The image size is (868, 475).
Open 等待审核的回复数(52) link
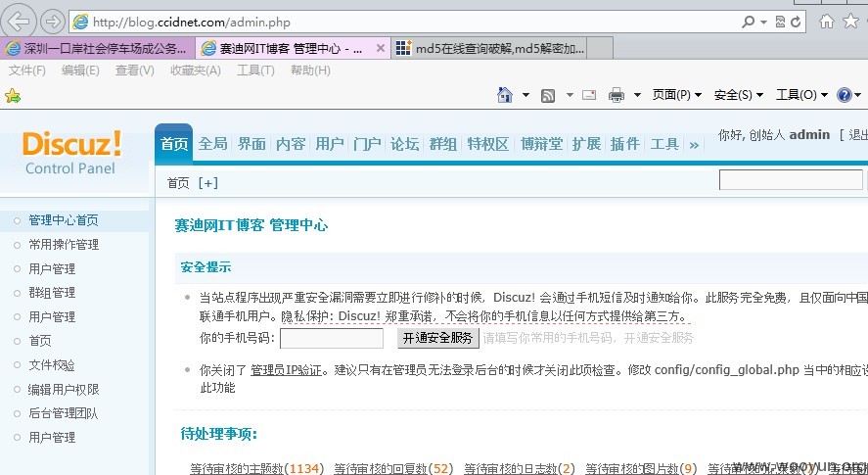[x=393, y=469]
